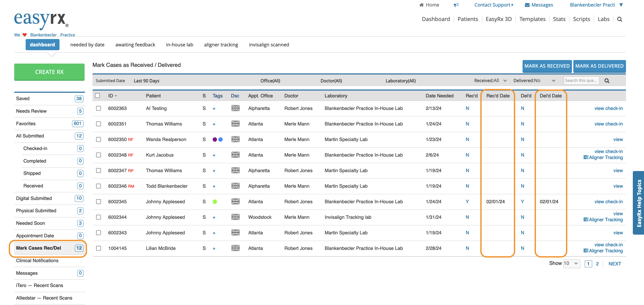644x305 pixels.
Task: Switch to the needed by date tab
Action: pyautogui.click(x=87, y=45)
